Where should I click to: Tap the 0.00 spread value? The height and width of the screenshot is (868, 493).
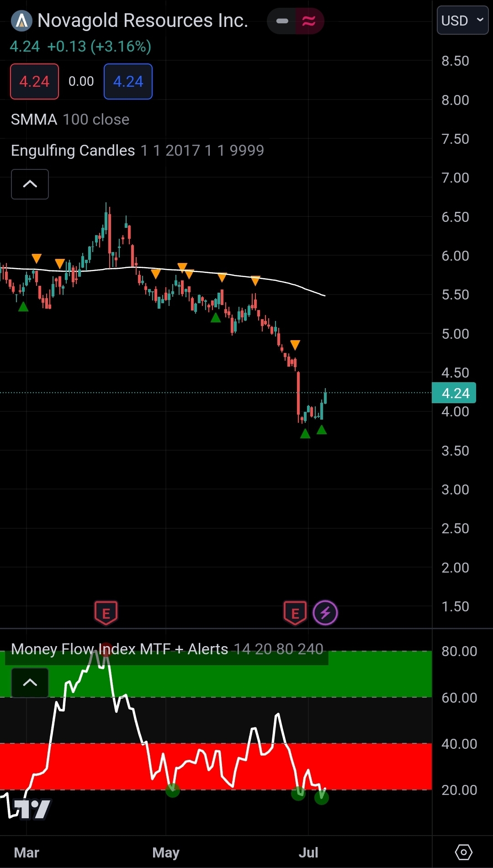point(81,81)
